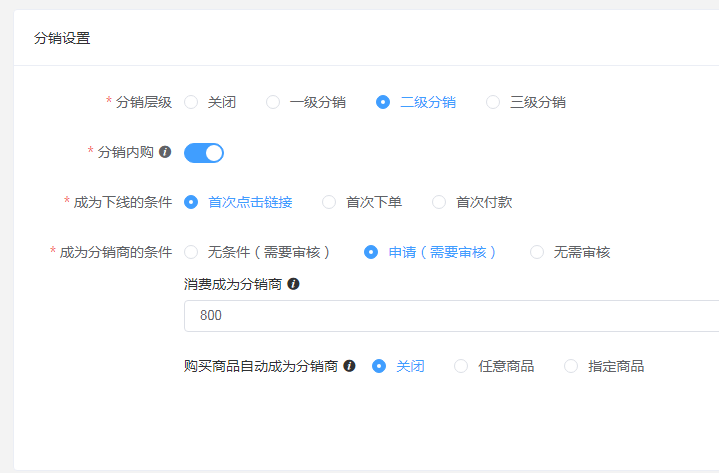Click info icon beside 购买商品自动成为分销商
The height and width of the screenshot is (473, 719).
(349, 366)
